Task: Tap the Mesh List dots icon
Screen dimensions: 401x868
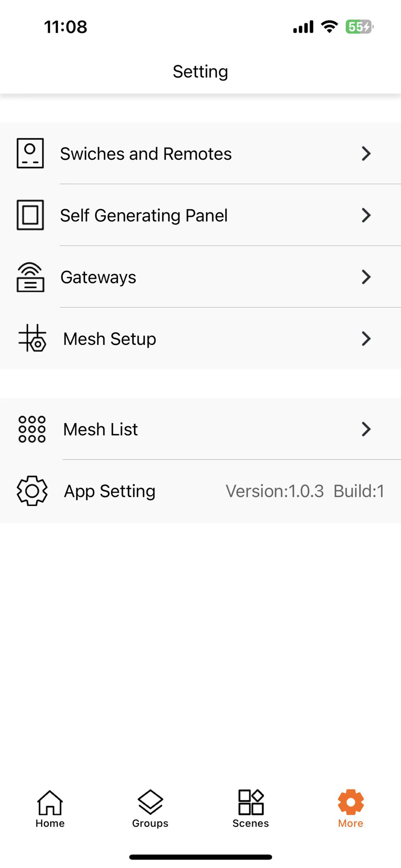Action: [32, 429]
